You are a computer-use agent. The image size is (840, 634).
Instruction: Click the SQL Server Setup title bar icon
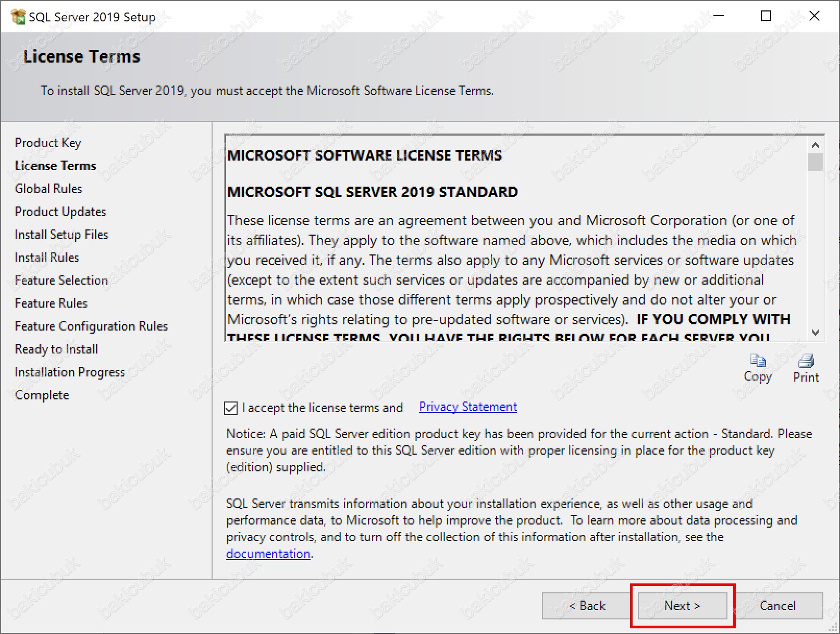18,17
